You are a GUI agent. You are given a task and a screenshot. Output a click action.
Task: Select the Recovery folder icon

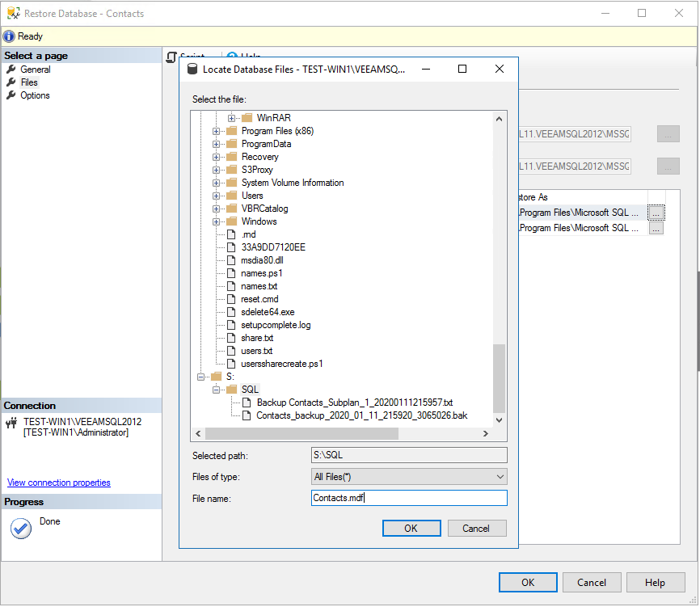232,157
